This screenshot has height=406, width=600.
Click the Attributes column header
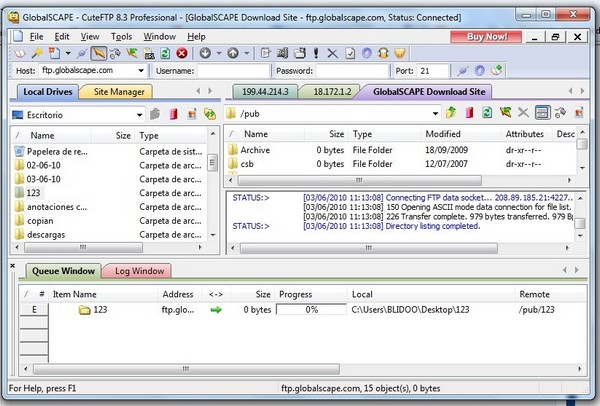(x=526, y=134)
